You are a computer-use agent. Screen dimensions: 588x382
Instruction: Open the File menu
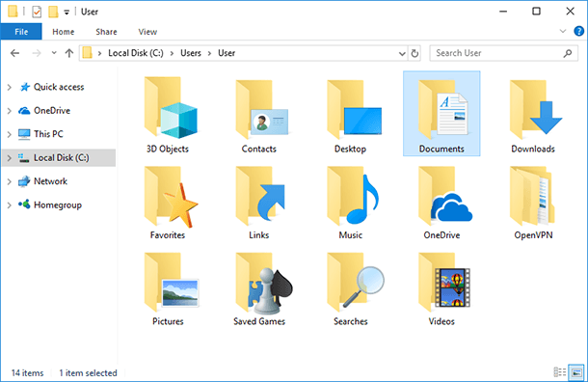[x=21, y=32]
